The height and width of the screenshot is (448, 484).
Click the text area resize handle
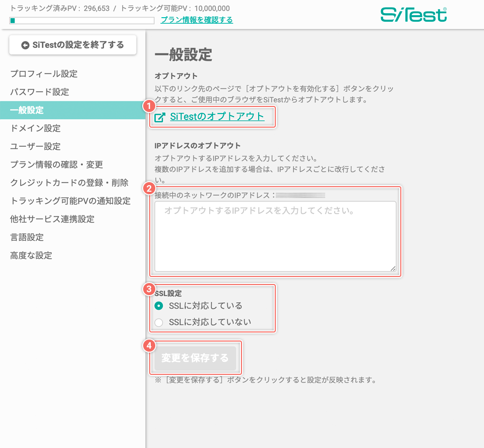[393, 268]
